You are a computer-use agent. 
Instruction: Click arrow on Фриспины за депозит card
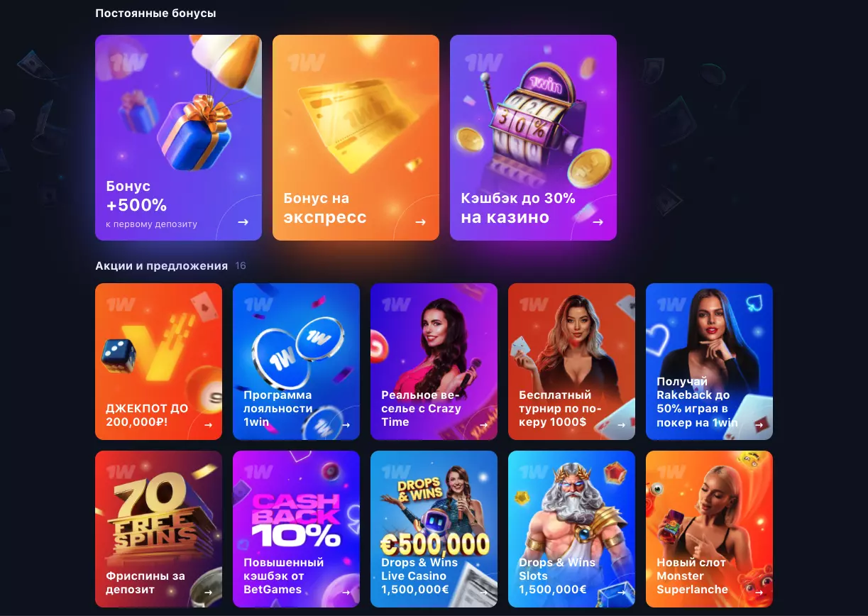click(208, 593)
